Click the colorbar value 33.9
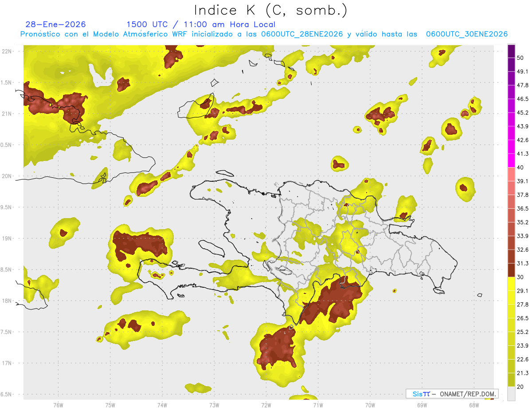The image size is (532, 411). (522, 236)
